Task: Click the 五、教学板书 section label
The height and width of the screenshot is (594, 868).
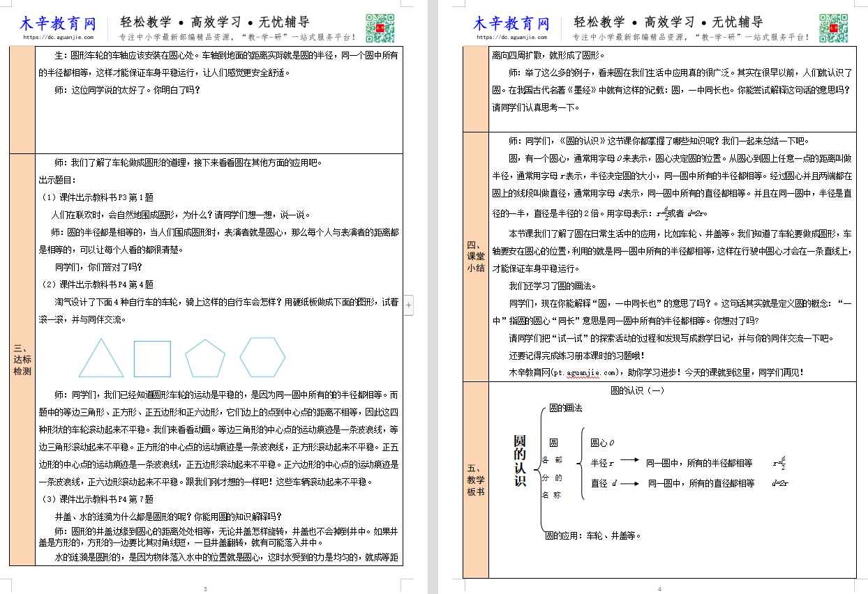Action: coord(476,480)
